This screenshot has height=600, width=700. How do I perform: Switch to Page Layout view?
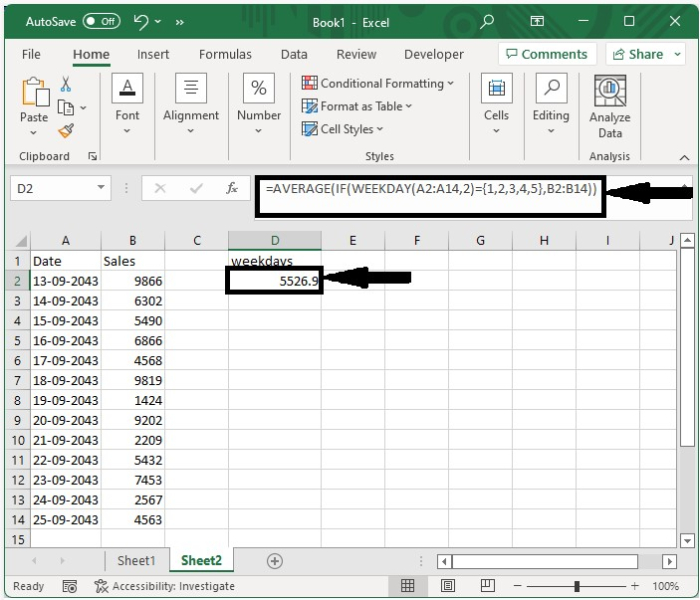448,585
